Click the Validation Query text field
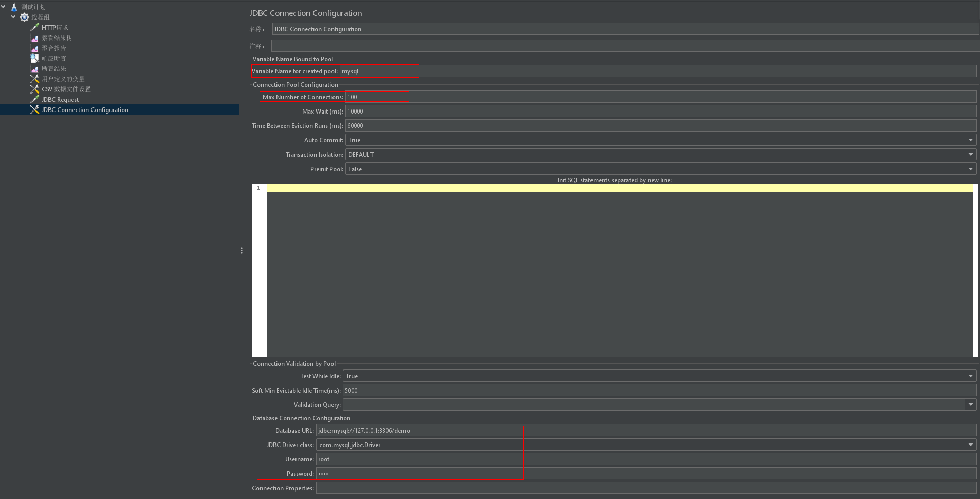The image size is (980, 499). (654, 405)
